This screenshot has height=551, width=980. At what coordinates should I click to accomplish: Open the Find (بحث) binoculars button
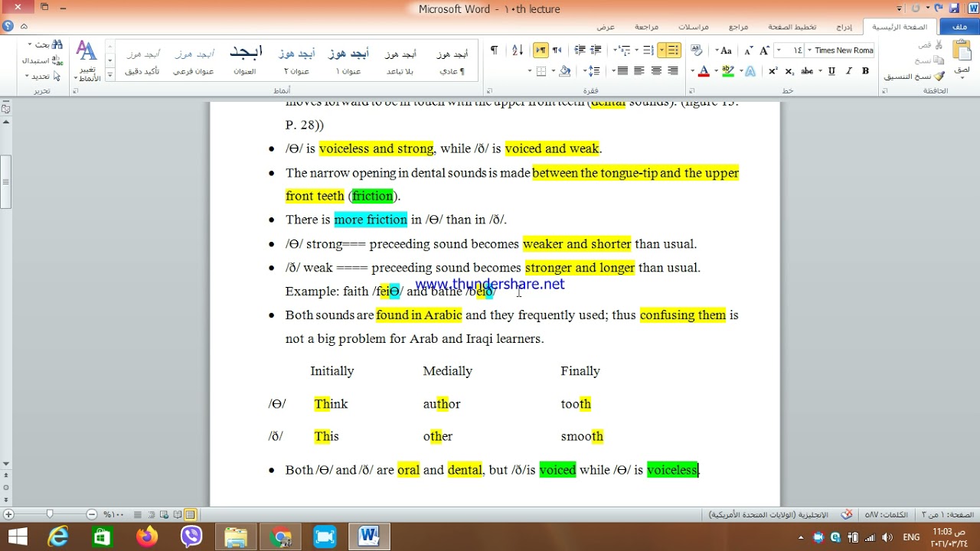46,45
